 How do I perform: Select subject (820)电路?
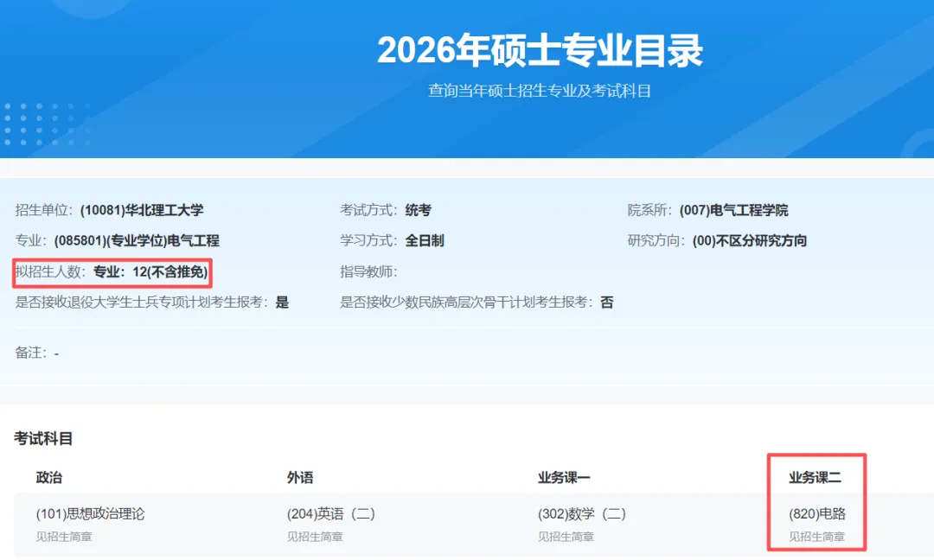[x=816, y=513]
